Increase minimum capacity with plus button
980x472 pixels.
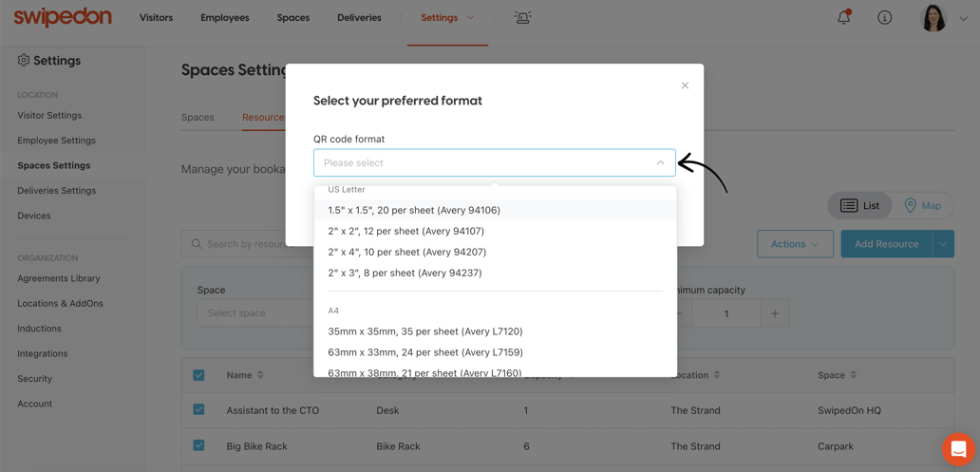[775, 313]
